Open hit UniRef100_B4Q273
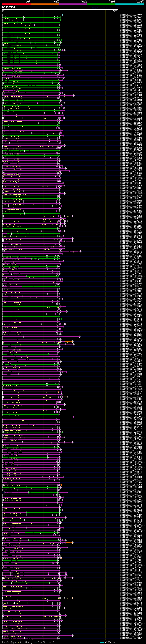Image resolution: width=146 pixels, height=644 pixels. 131,72
